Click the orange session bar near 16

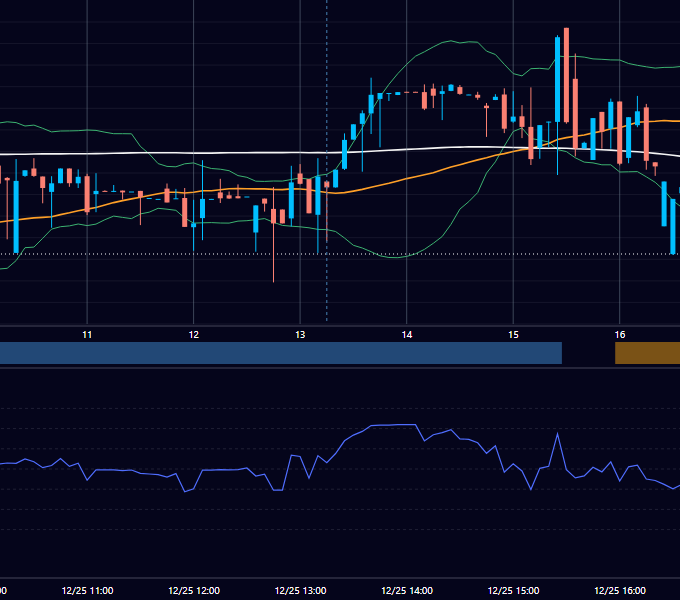[x=647, y=353]
